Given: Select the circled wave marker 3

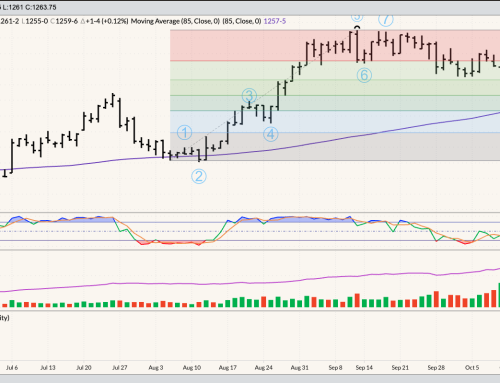Looking at the screenshot, I should tap(249, 96).
